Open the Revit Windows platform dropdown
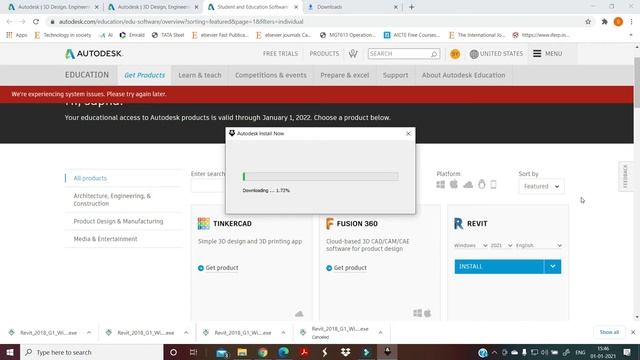Image resolution: width=640 pixels, height=360 pixels. coord(471,245)
